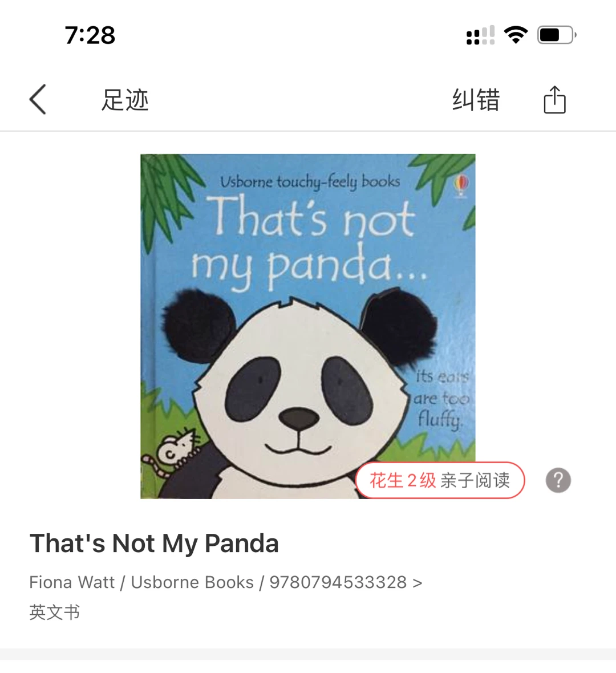Select the That's Not My Panda title
This screenshot has width=616, height=673.
click(x=154, y=543)
